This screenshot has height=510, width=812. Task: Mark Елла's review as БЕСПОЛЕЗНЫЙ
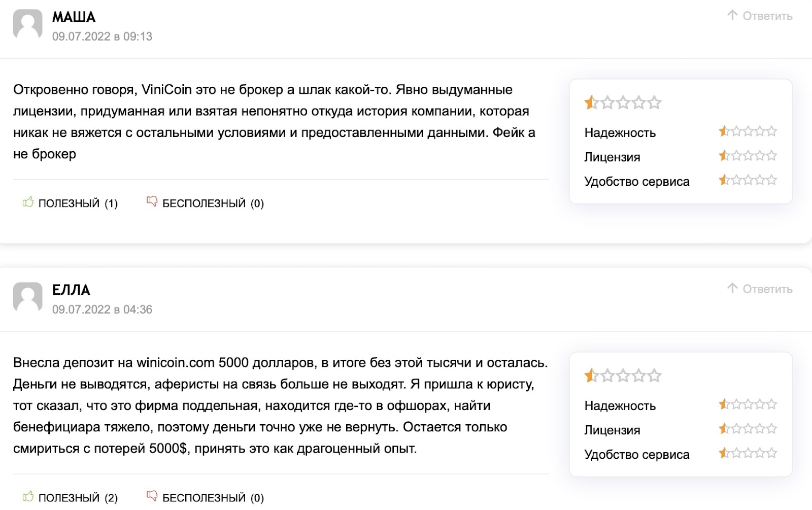[x=205, y=497]
